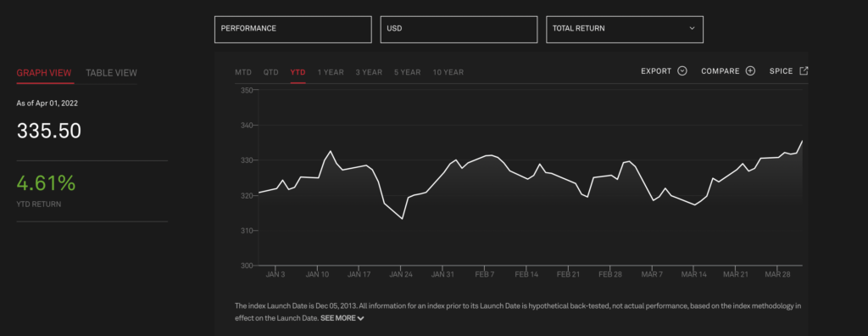Click the JAN 17 axis label
This screenshot has width=868, height=336.
tap(359, 274)
